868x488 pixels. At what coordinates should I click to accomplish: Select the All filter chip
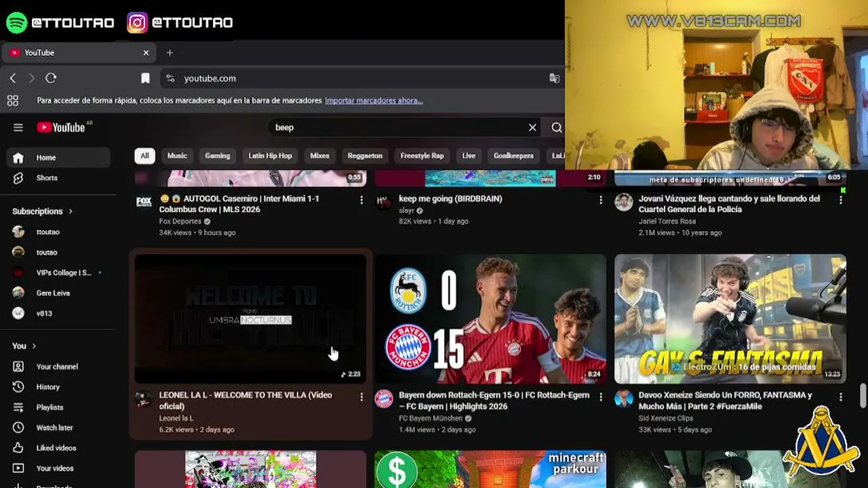(144, 156)
